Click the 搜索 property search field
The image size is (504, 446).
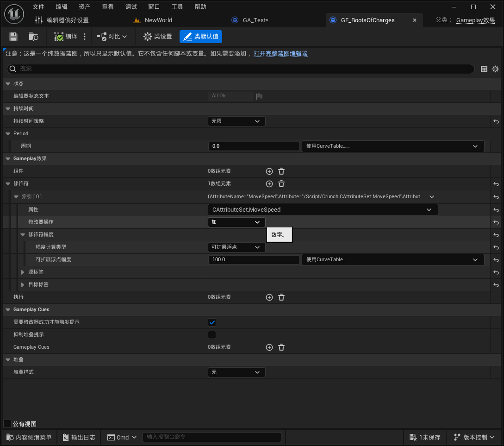coord(241,69)
